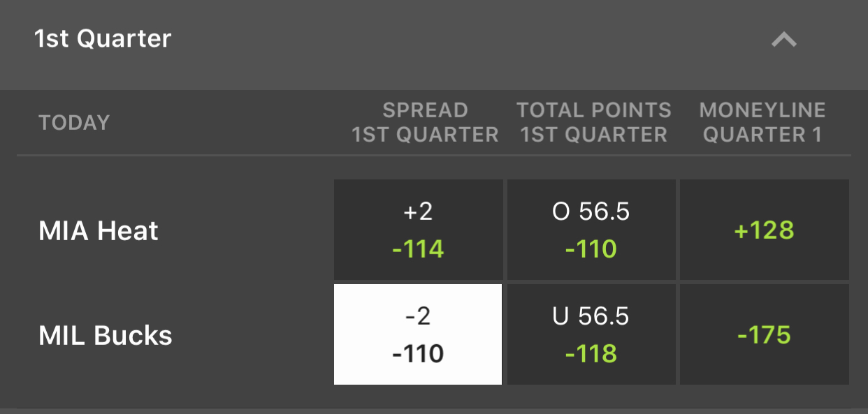Tap the black -110 odds in white cell

tap(418, 353)
